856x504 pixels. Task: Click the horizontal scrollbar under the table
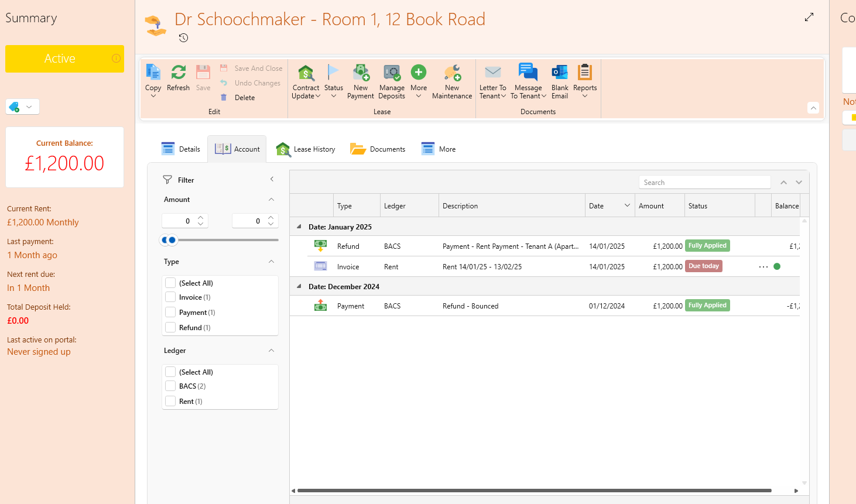pos(534,491)
